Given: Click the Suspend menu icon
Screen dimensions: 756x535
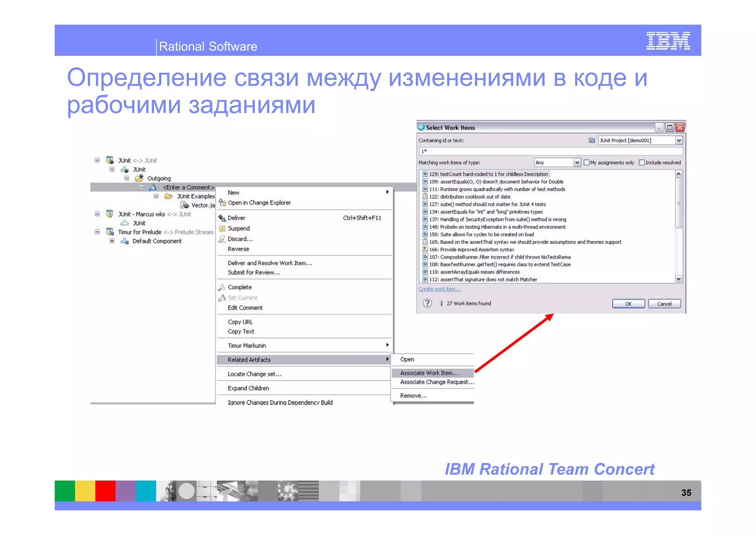Looking at the screenshot, I should coord(222,228).
